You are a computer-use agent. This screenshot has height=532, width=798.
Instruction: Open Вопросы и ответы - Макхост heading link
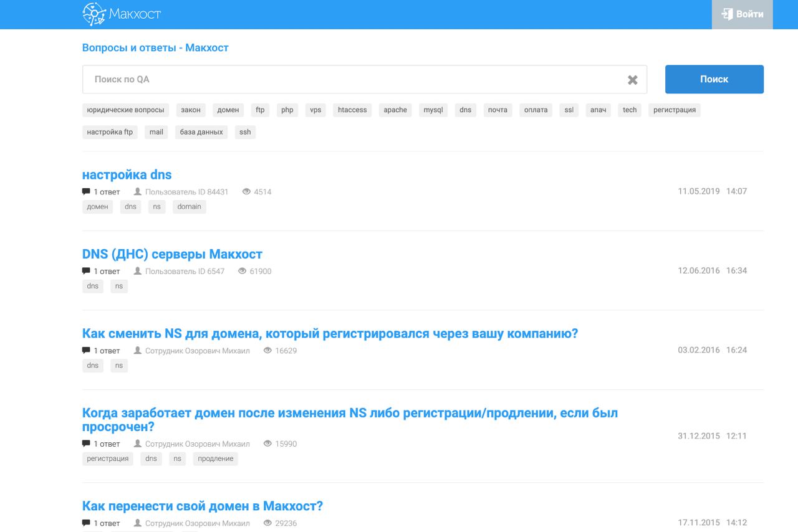pyautogui.click(x=155, y=48)
